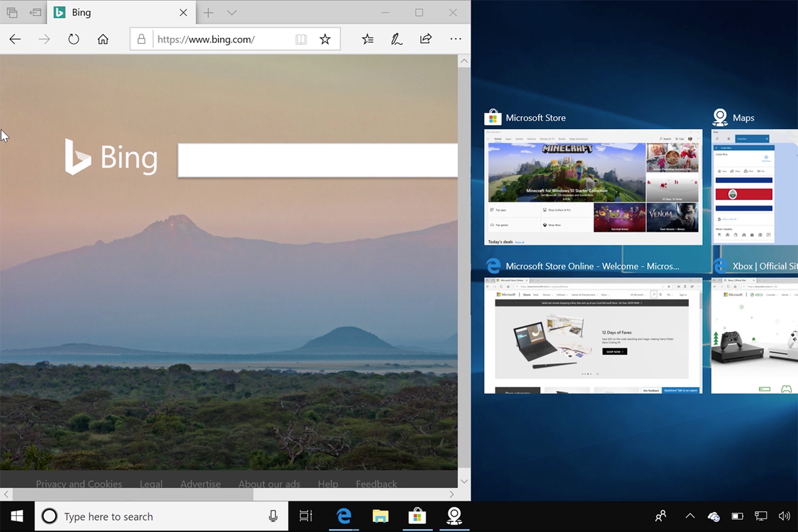Show tabs you've set aside icon

tap(12, 13)
